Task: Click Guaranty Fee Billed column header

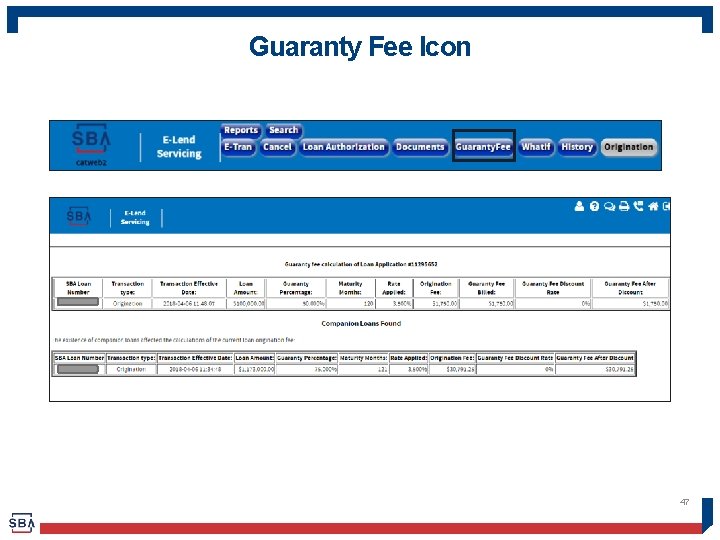Action: [486, 288]
